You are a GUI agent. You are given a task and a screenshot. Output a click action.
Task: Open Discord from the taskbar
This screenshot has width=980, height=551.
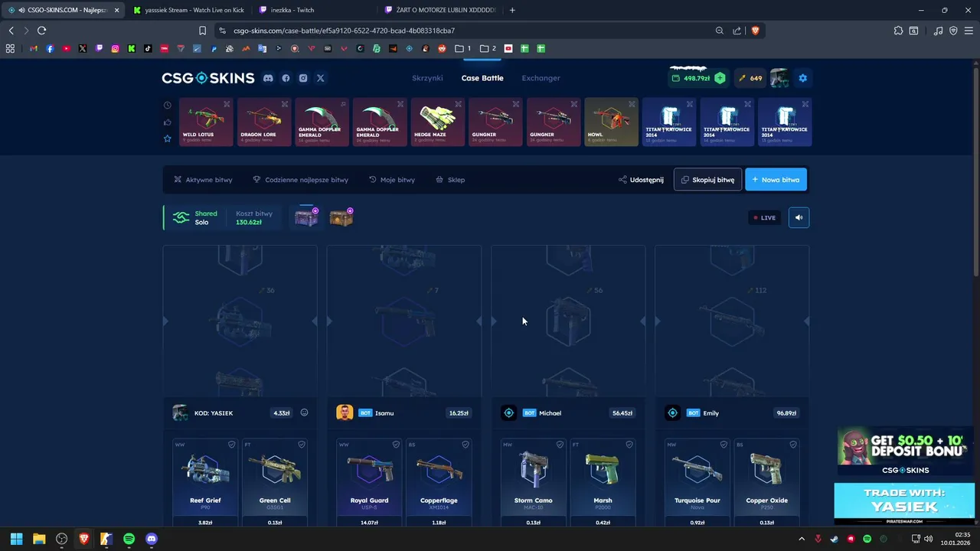click(x=152, y=539)
